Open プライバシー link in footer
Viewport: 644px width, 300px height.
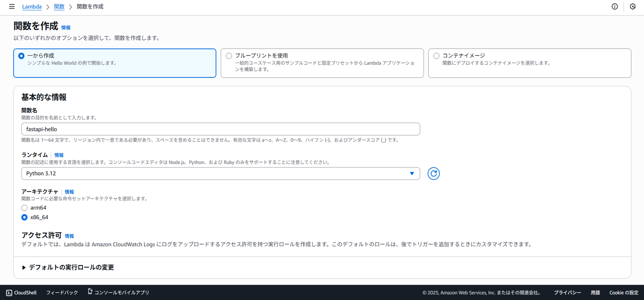(x=567, y=293)
